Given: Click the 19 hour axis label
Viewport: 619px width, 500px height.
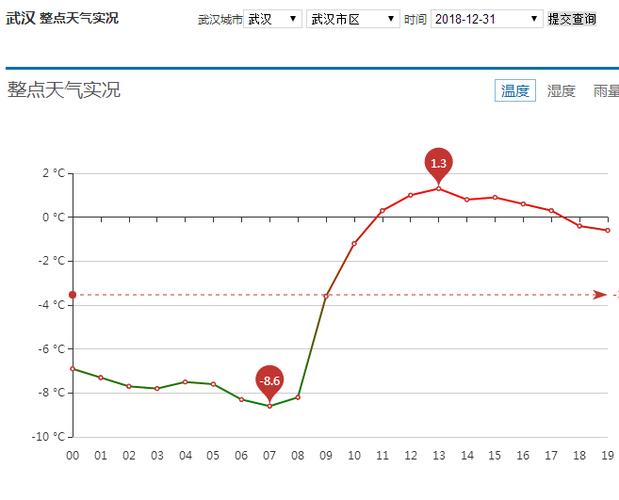Looking at the screenshot, I should pos(608,456).
